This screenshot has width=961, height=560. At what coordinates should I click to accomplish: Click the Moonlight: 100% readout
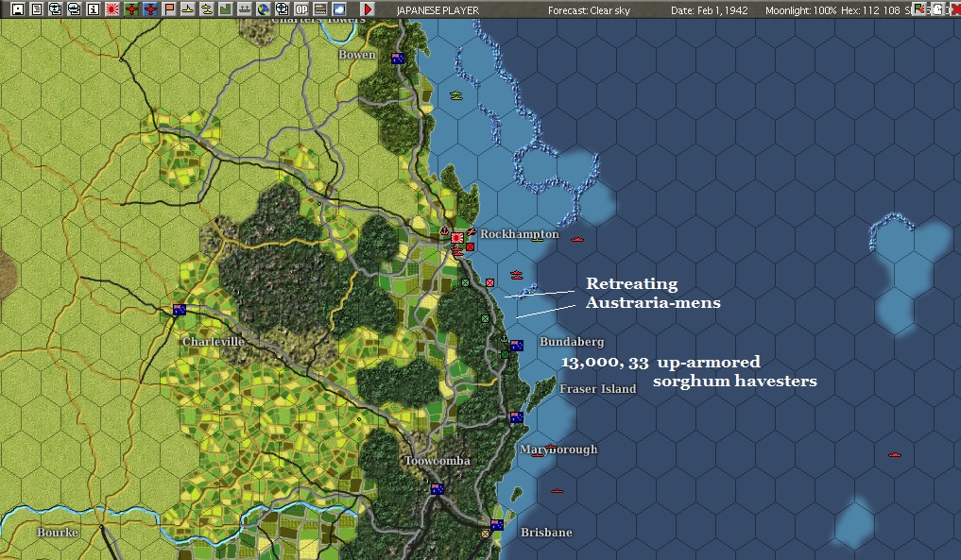click(x=800, y=9)
